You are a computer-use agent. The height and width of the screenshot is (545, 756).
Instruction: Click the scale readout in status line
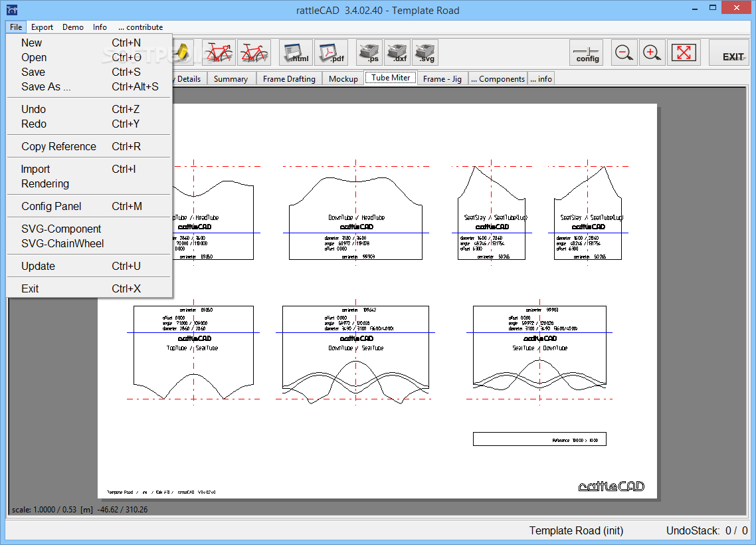coord(80,509)
